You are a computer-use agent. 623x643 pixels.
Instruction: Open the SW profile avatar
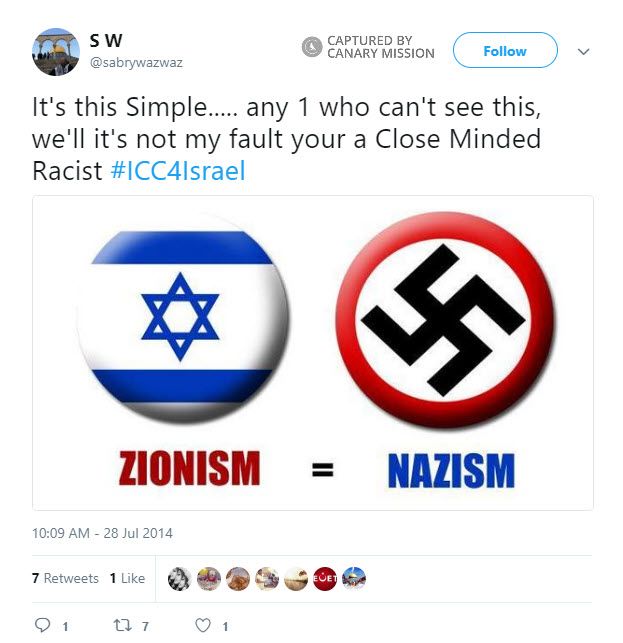(56, 52)
